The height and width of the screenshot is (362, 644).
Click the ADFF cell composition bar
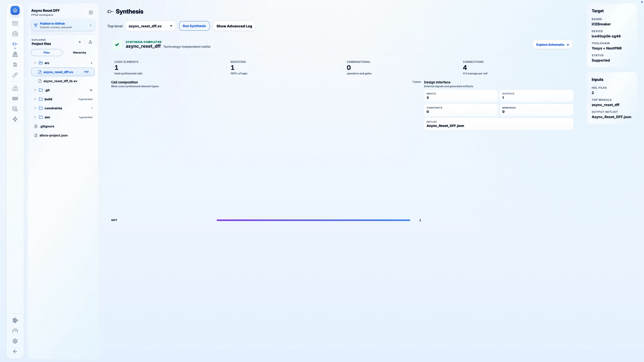(313, 220)
